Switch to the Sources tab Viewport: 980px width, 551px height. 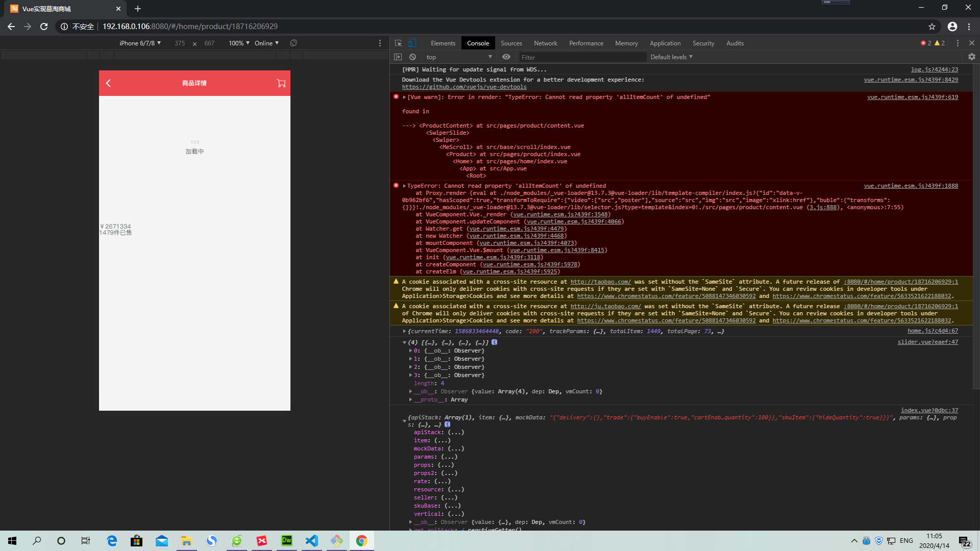(x=511, y=43)
